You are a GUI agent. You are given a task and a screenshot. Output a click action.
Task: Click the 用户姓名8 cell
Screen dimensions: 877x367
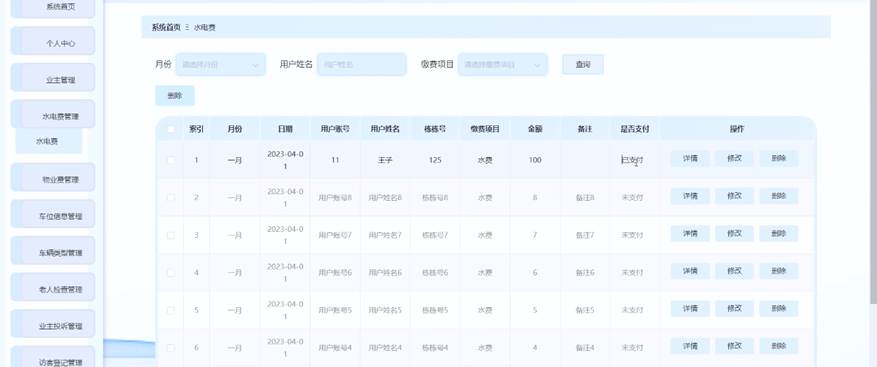[385, 197]
